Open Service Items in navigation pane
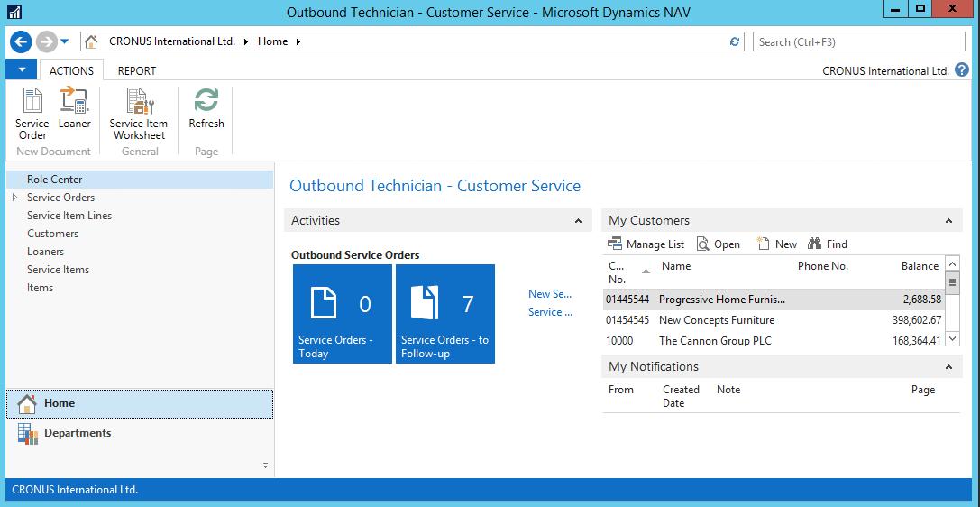Viewport: 980px width, 507px height. (x=58, y=270)
